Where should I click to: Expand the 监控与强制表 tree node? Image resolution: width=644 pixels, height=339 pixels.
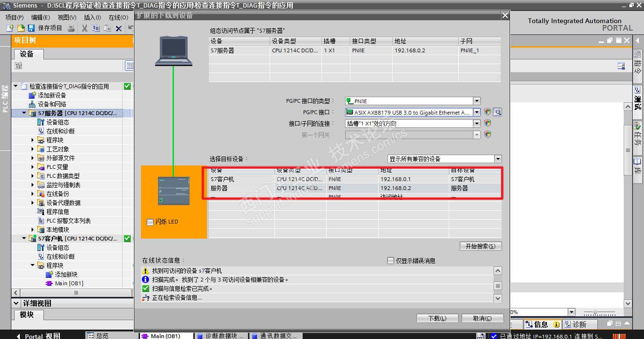pyautogui.click(x=33, y=185)
